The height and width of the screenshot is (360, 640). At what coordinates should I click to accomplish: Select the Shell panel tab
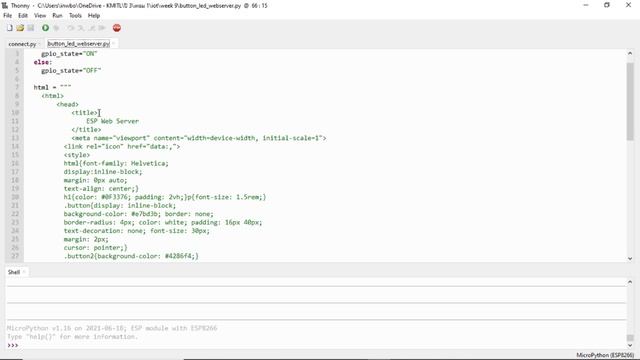pos(14,272)
